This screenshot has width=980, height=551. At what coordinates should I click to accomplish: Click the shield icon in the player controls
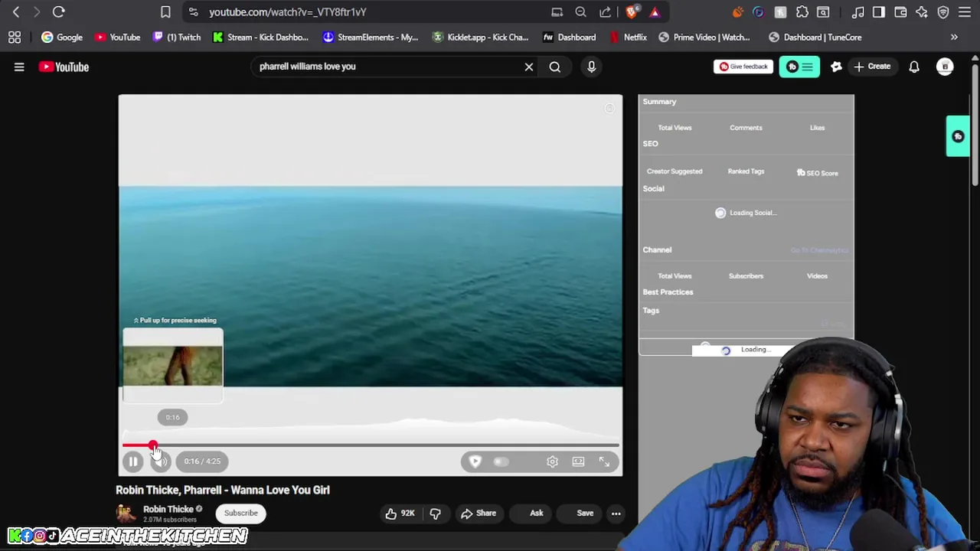(475, 461)
